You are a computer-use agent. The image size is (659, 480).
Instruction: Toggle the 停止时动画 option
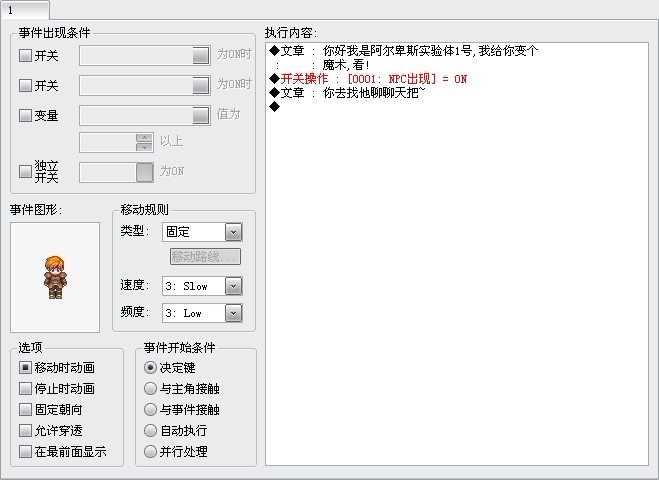[57, 388]
